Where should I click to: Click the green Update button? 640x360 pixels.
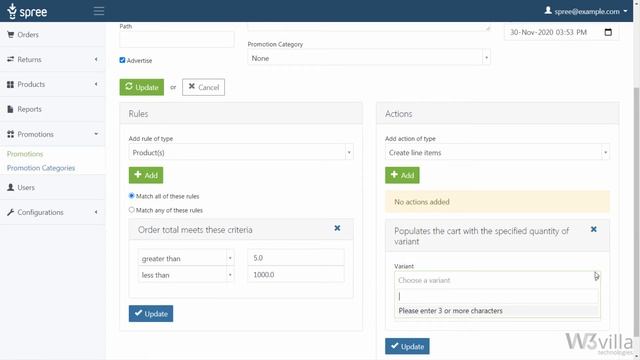click(142, 87)
